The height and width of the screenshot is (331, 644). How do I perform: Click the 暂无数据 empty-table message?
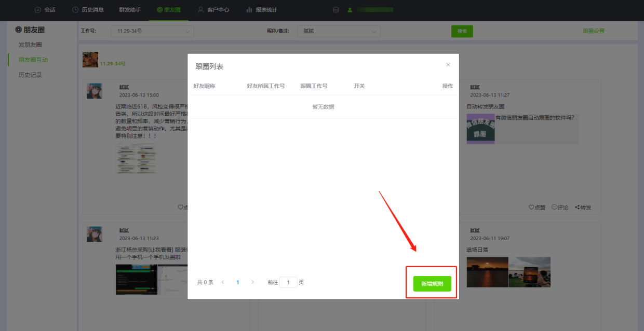click(x=323, y=107)
